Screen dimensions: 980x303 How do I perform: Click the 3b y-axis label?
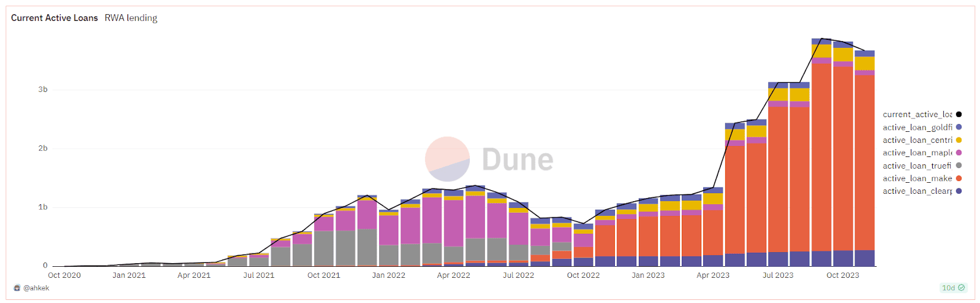(43, 90)
